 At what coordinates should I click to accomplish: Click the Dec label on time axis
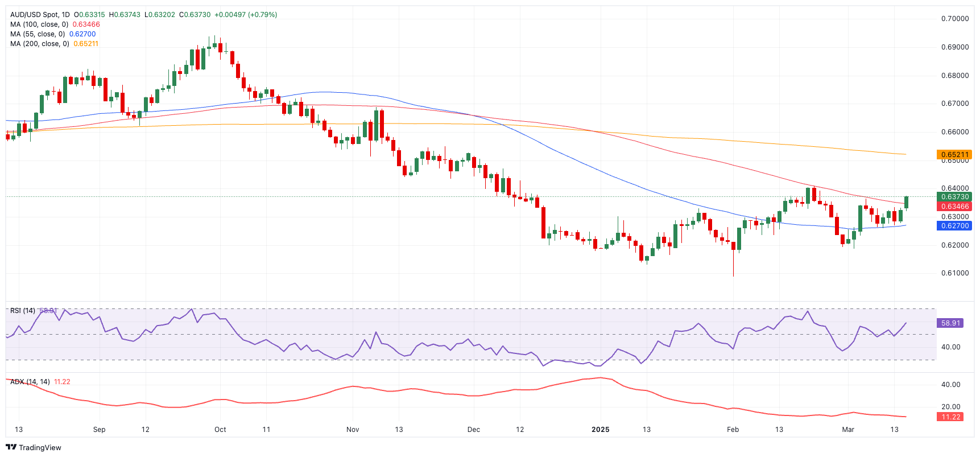[473, 430]
